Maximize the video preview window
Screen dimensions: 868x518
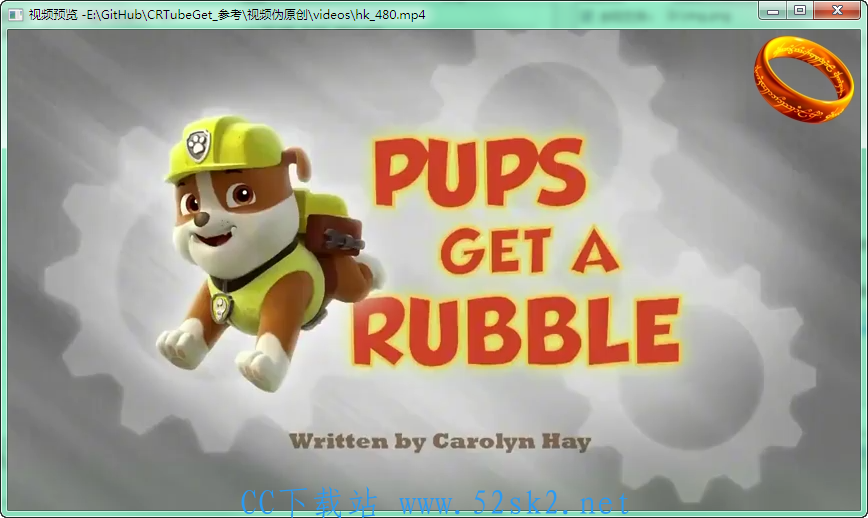click(x=800, y=11)
